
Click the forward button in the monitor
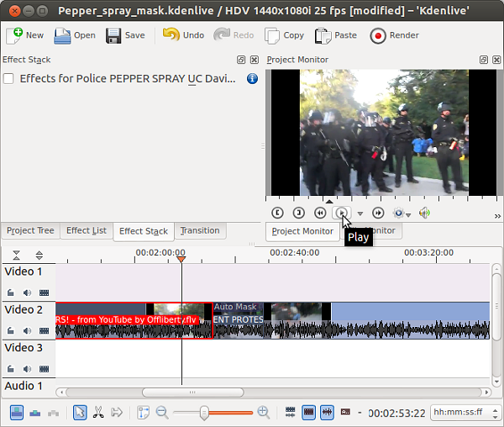[378, 213]
